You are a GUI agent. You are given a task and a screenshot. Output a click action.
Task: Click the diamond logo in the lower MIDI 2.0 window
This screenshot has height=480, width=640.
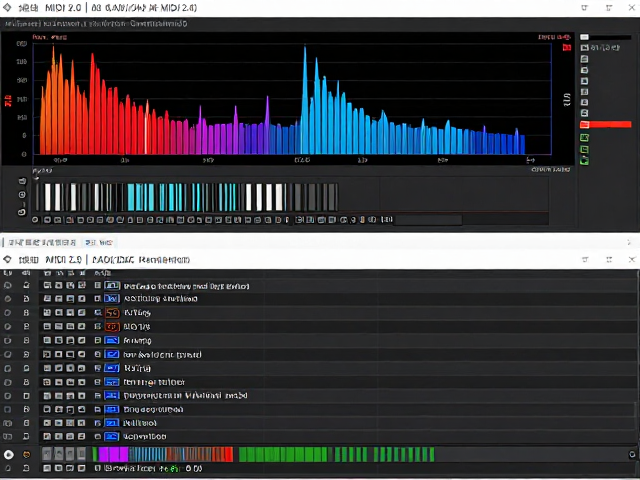coord(7,260)
